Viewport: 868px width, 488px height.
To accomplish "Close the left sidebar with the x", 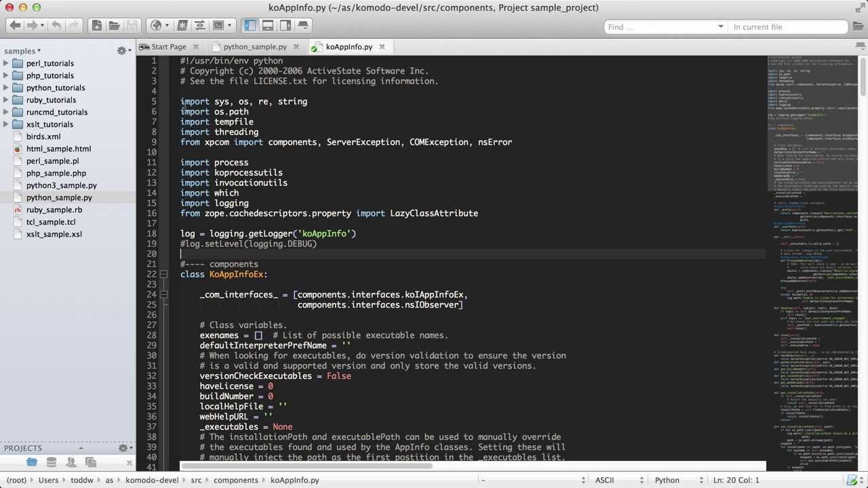I will (x=130, y=463).
